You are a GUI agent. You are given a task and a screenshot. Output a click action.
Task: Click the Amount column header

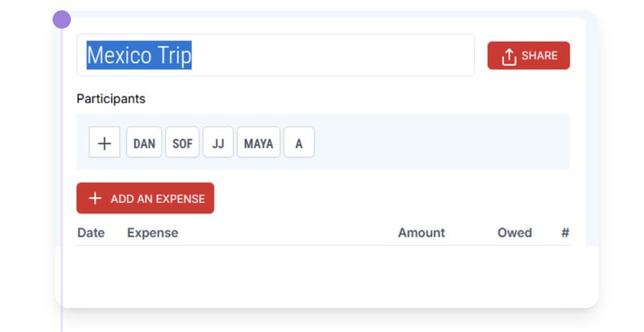pos(421,233)
